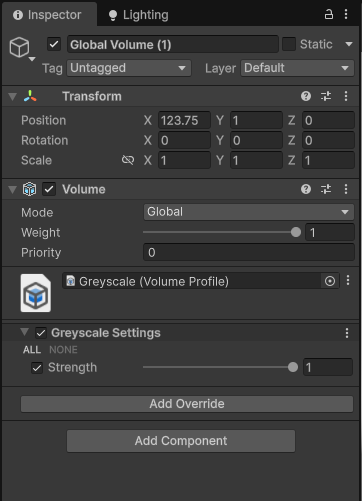Open the Volume Profile three-dot menu
This screenshot has width=362, height=501.
tap(348, 280)
